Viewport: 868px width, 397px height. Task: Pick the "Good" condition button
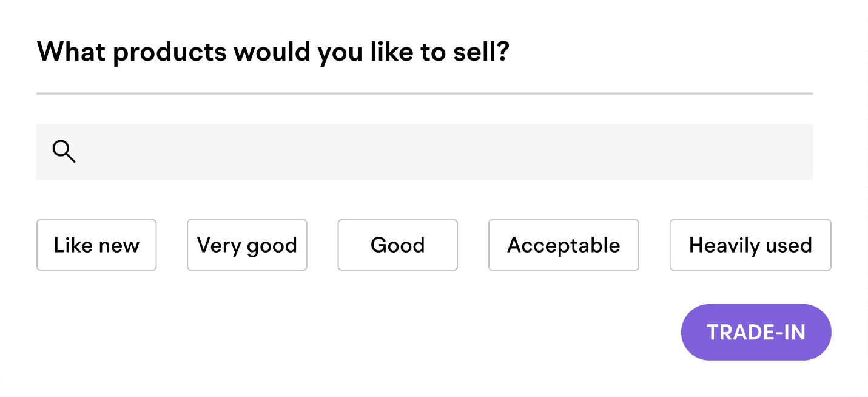397,245
